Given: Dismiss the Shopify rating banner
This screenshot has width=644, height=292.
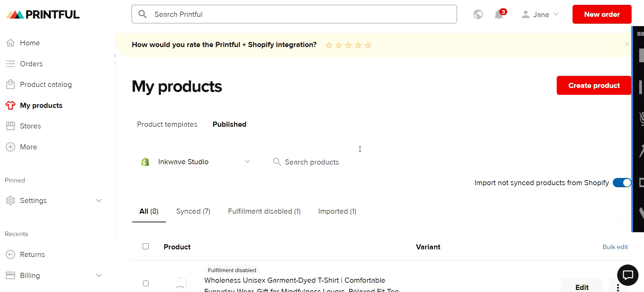Looking at the screenshot, I should (627, 44).
